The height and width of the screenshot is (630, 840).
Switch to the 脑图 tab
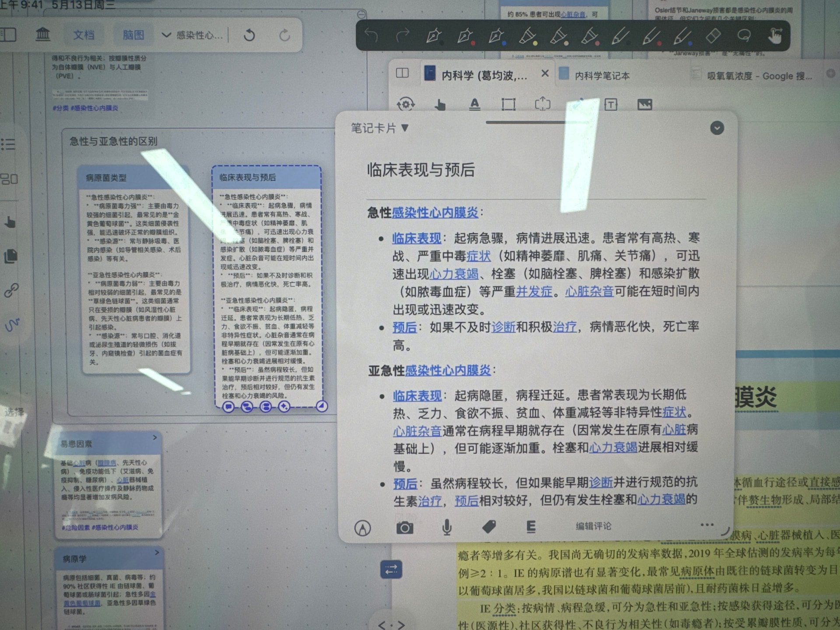133,35
